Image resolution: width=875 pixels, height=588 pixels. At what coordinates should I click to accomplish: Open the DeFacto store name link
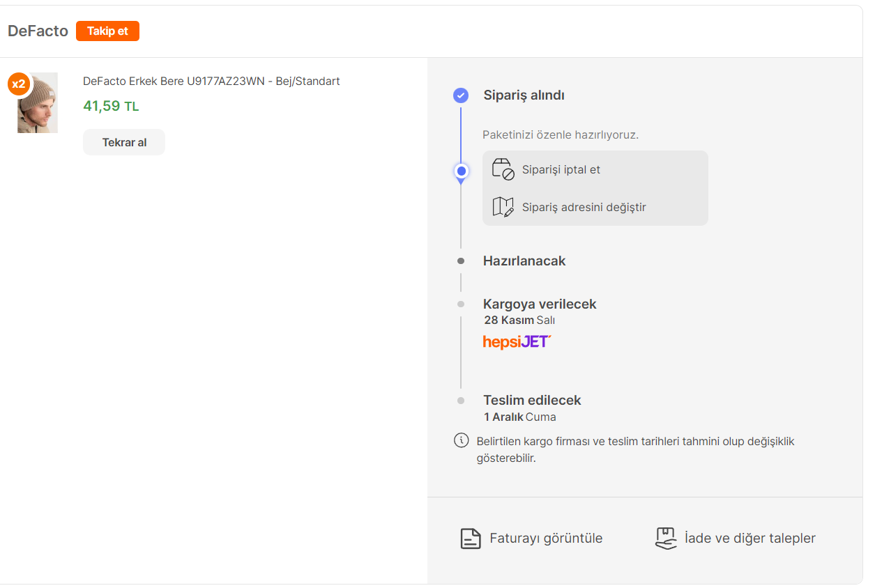click(38, 31)
